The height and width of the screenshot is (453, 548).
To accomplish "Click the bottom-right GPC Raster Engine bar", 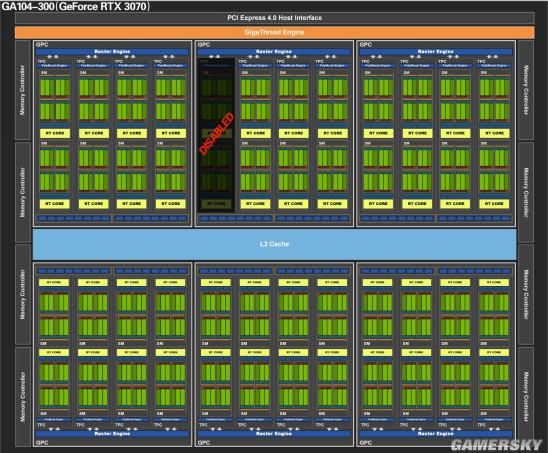I will pyautogui.click(x=435, y=434).
